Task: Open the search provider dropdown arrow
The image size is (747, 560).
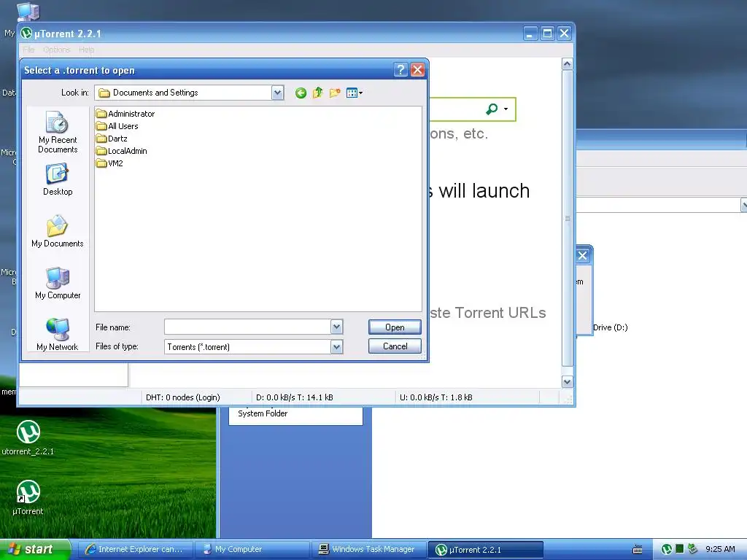Action: 506,109
